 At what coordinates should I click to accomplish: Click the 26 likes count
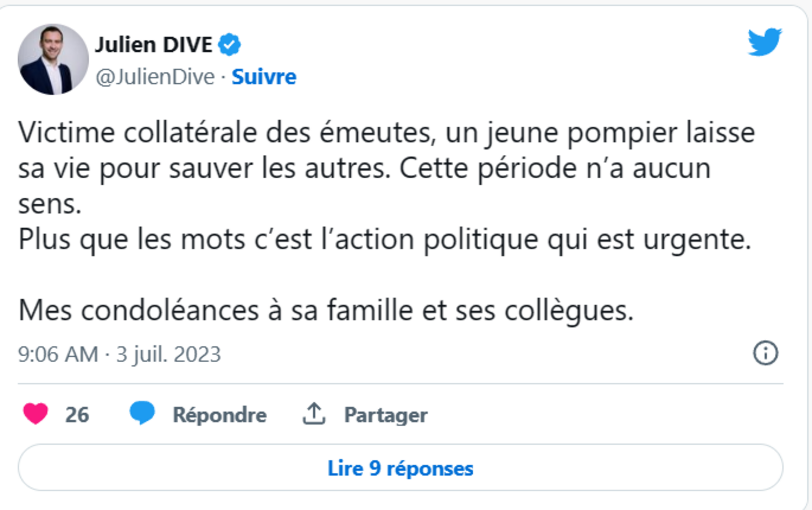pyautogui.click(x=77, y=414)
